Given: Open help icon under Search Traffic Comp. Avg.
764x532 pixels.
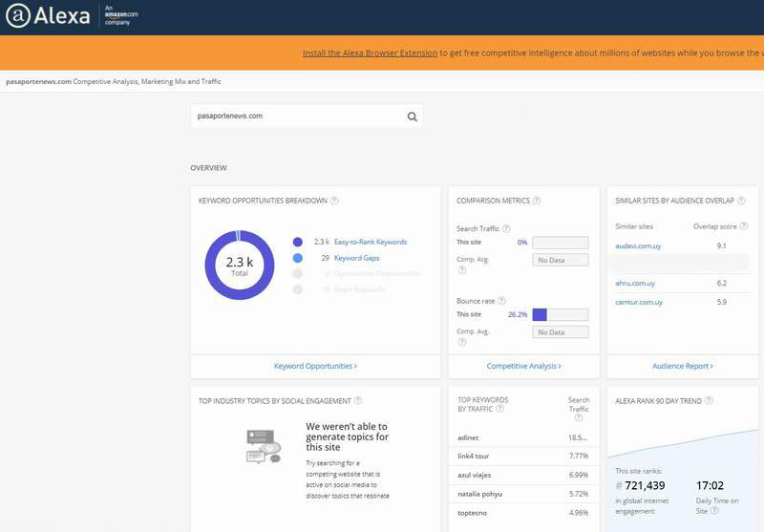Looking at the screenshot, I should (x=462, y=270).
